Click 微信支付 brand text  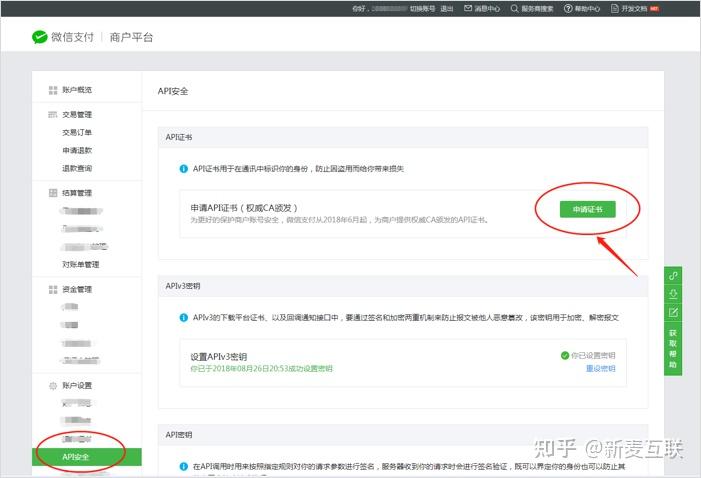tap(72, 37)
